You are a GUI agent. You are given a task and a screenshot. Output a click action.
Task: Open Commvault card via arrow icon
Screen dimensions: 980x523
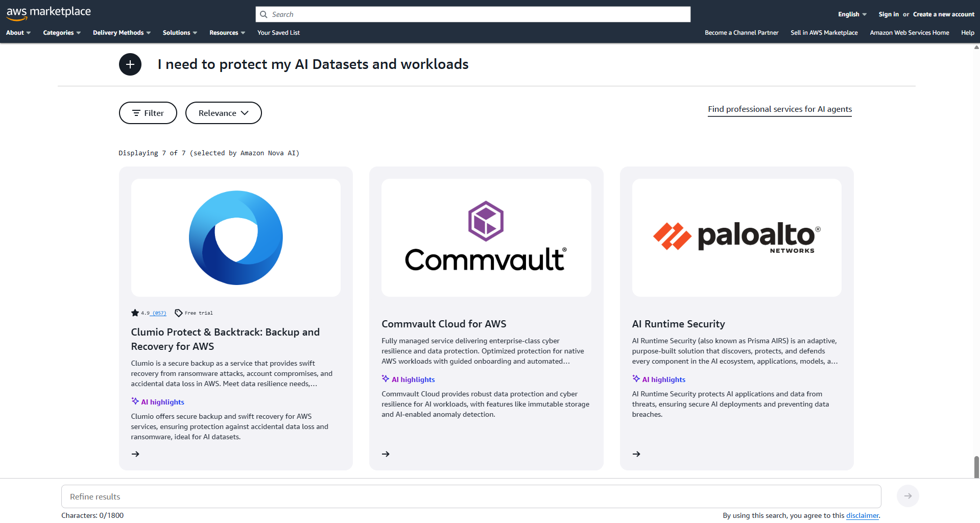[x=386, y=454]
